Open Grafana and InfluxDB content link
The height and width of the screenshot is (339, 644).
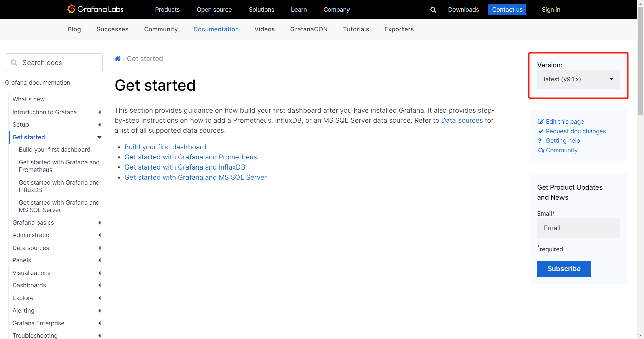185,167
